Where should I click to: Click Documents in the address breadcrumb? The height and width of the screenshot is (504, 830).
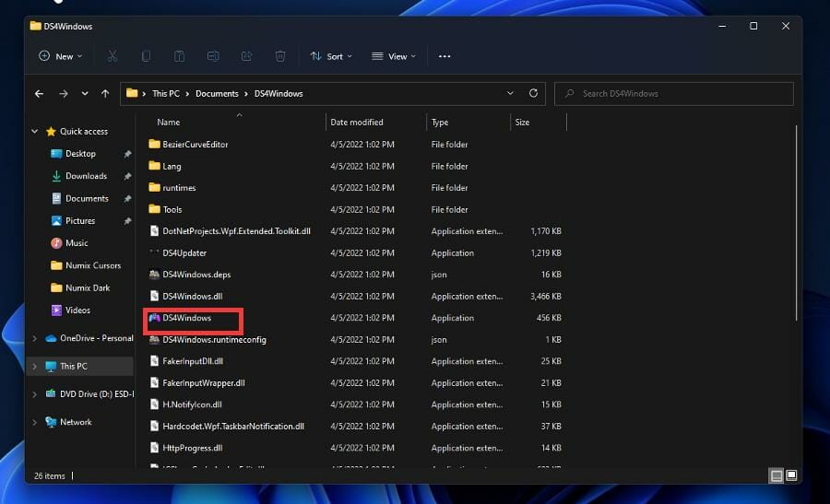[x=217, y=93]
